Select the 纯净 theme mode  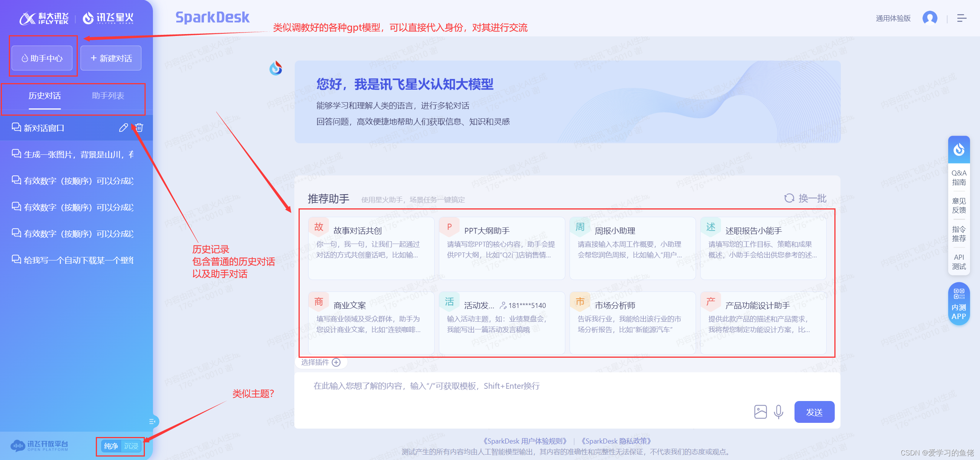pyautogui.click(x=111, y=446)
